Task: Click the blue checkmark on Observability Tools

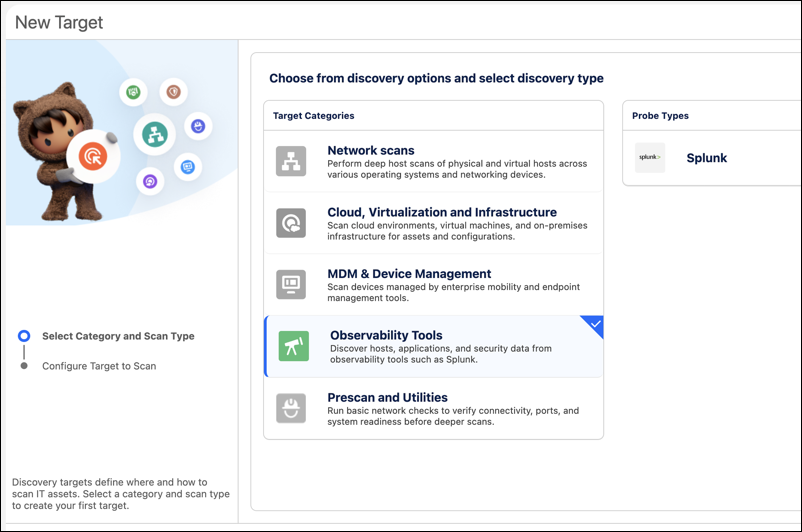Action: pyautogui.click(x=595, y=324)
